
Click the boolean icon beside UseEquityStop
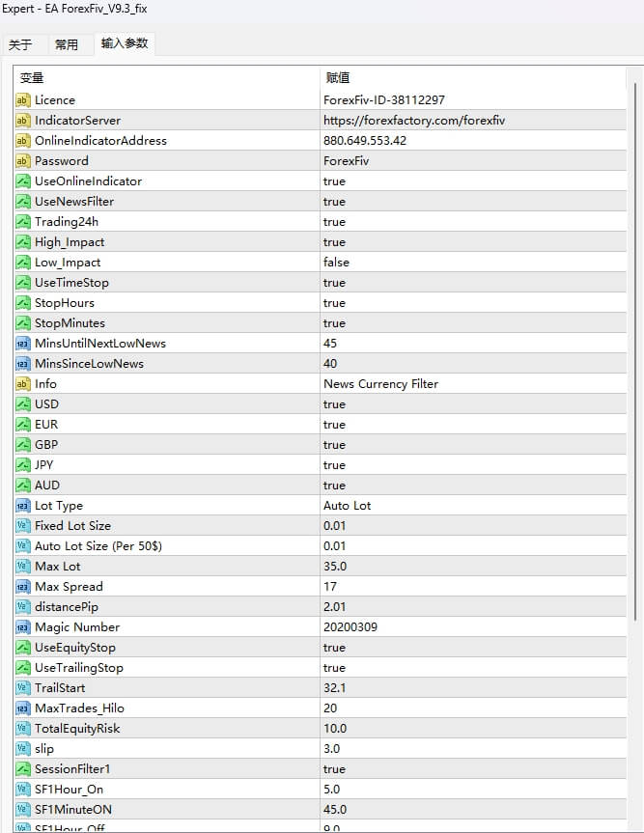pos(24,647)
